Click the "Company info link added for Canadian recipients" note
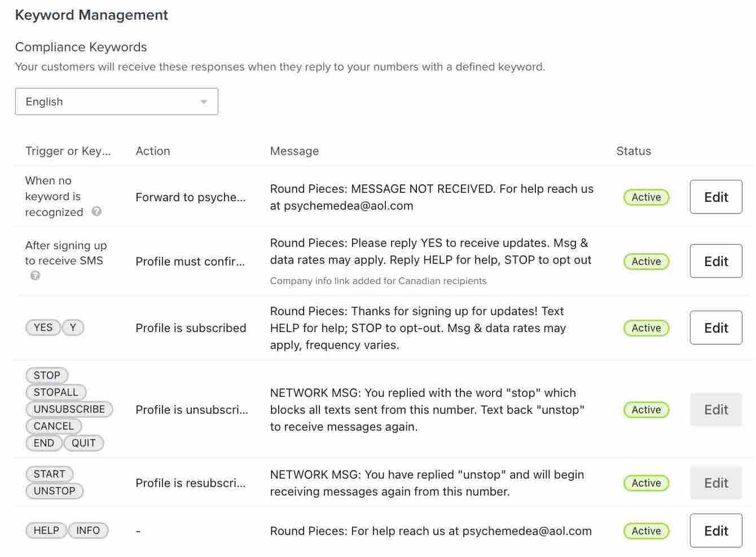Viewport: 756px width, 557px height. 378,280
